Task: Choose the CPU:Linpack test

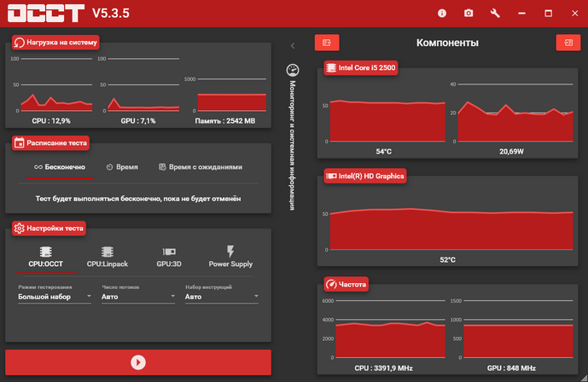Action: click(x=108, y=257)
